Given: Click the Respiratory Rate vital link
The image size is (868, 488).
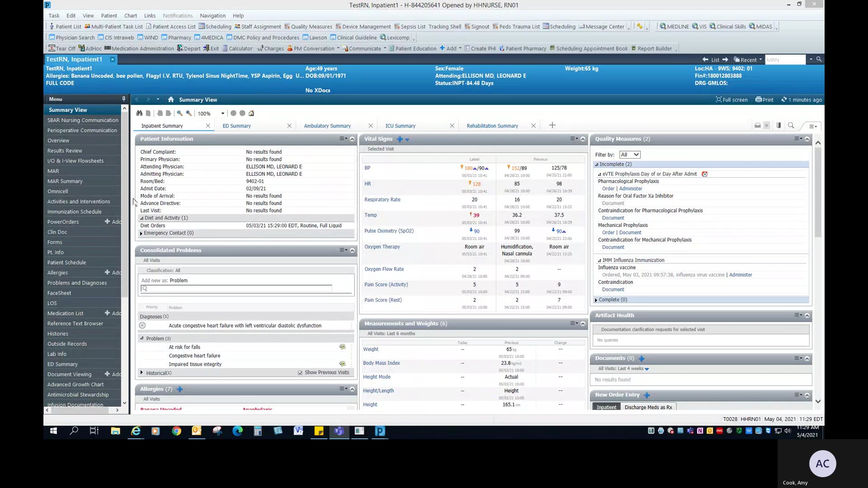Looking at the screenshot, I should tap(382, 200).
